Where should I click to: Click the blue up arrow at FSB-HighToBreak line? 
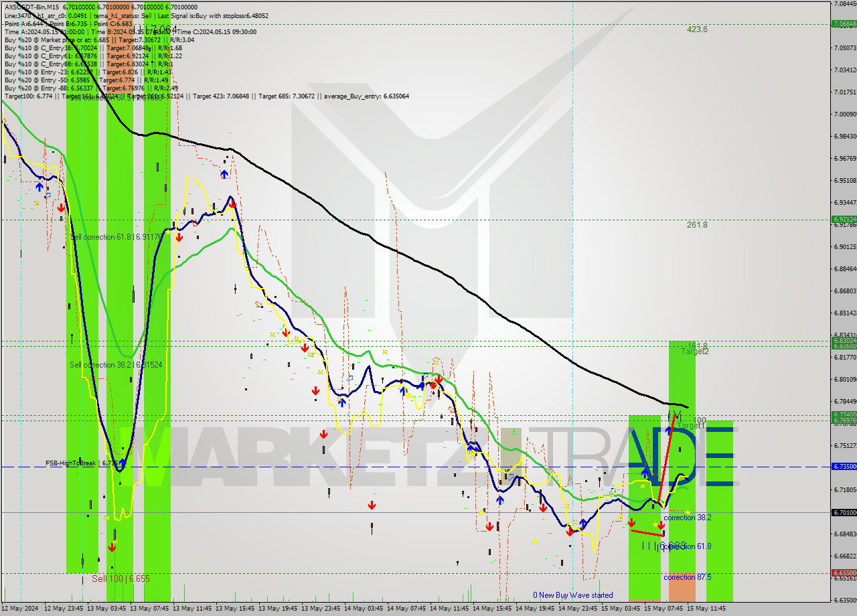[123, 463]
